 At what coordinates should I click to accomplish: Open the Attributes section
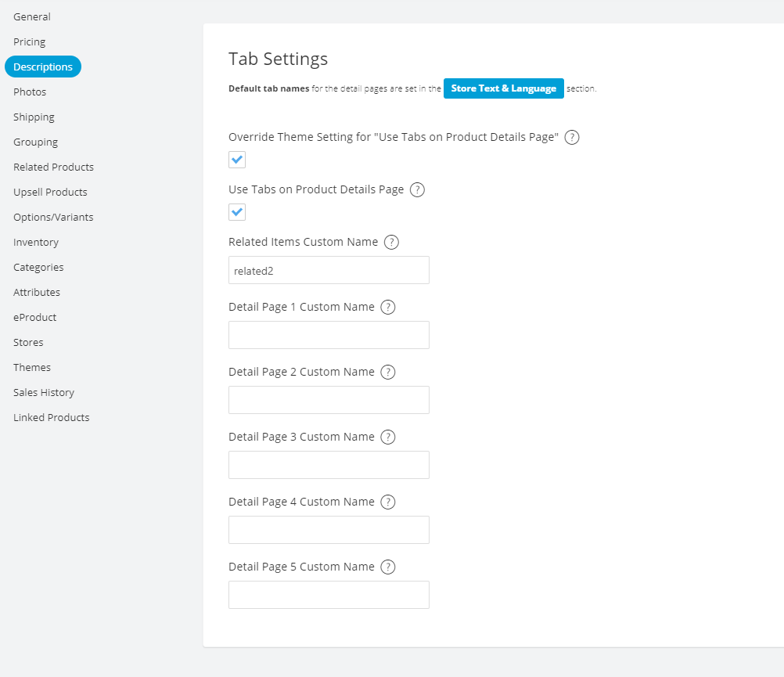point(37,292)
